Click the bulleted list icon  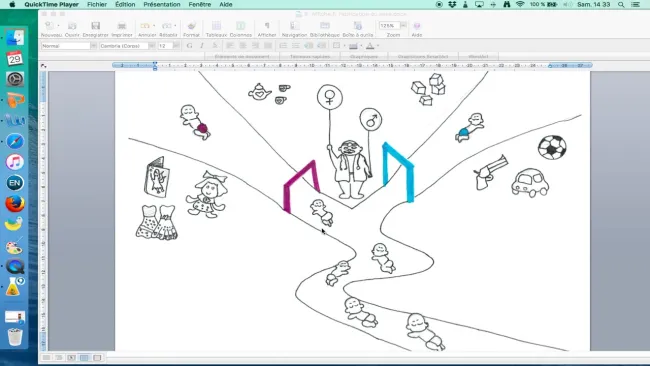296,46
